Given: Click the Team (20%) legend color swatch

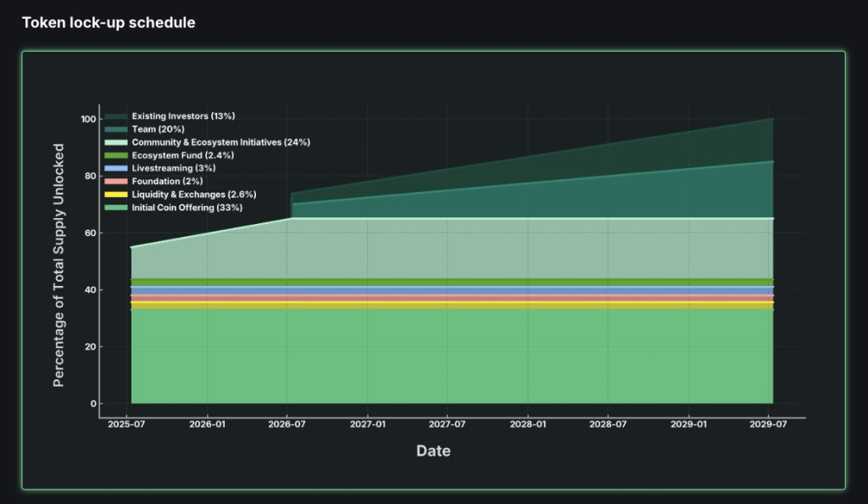Looking at the screenshot, I should click(x=116, y=129).
